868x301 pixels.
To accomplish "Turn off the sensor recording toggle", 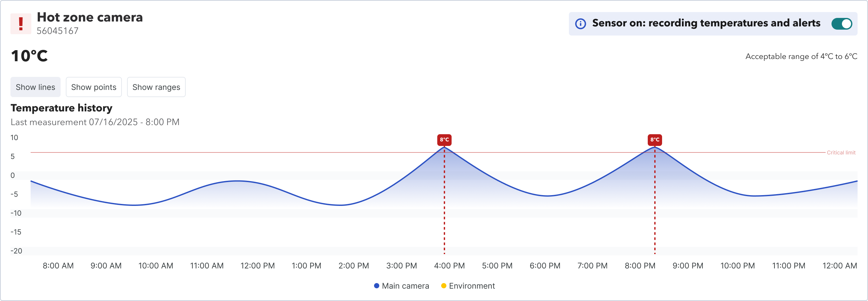I will click(x=841, y=23).
